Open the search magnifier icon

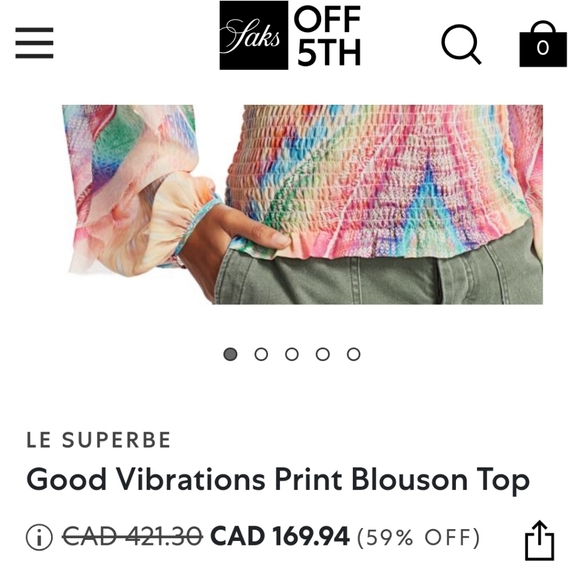(461, 44)
